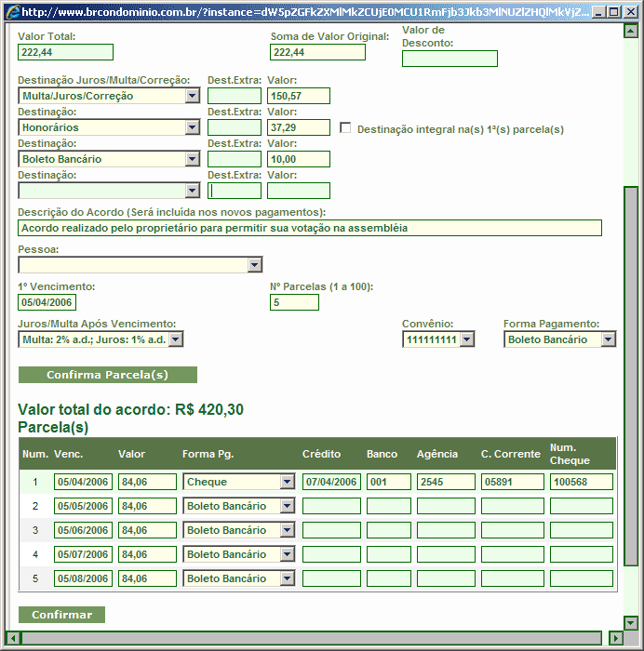The image size is (644, 651).
Task: Click vertical scrollbar up arrow
Action: click(631, 31)
